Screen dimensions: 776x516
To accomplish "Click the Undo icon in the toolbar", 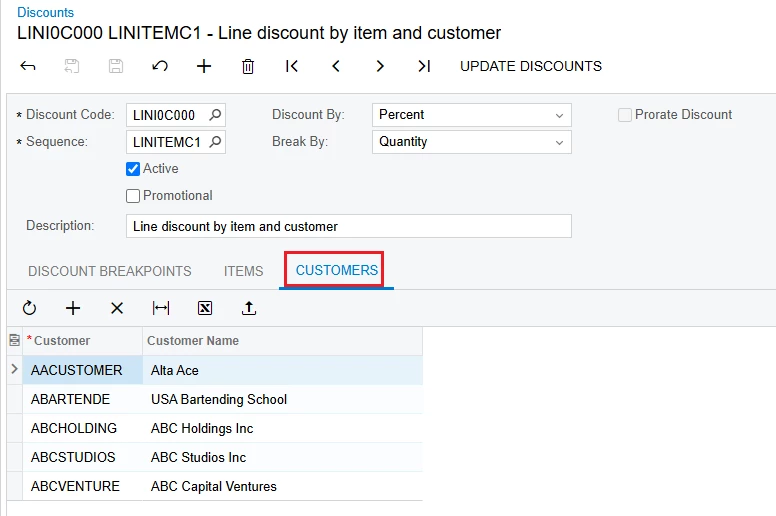I will tap(160, 66).
